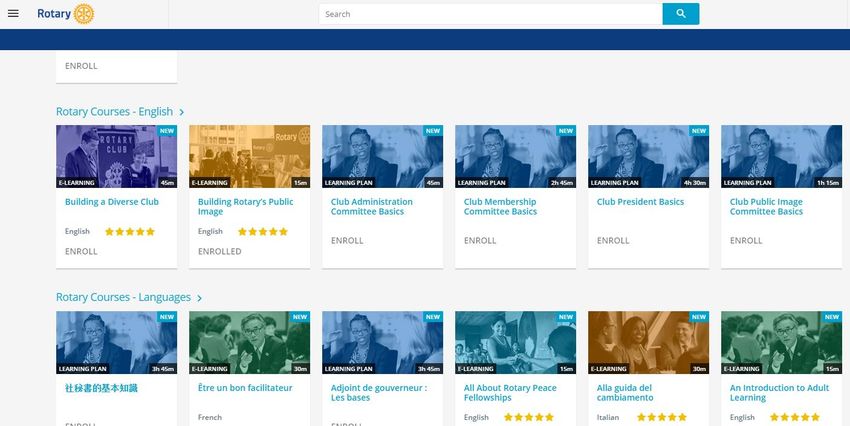Image resolution: width=850 pixels, height=426 pixels.
Task: Click the Rotary logo
Action: coord(66,14)
